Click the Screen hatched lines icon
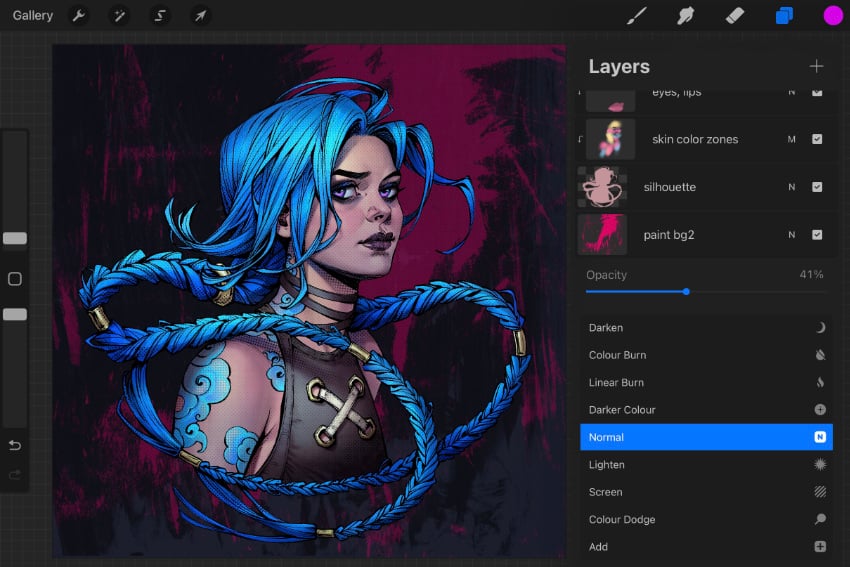The image size is (850, 567). point(820,492)
